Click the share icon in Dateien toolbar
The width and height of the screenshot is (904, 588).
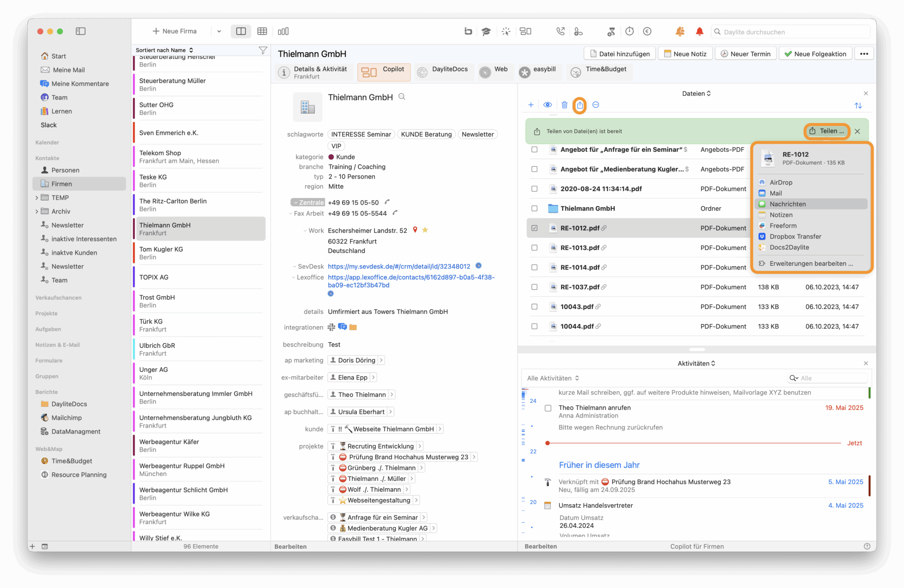580,105
